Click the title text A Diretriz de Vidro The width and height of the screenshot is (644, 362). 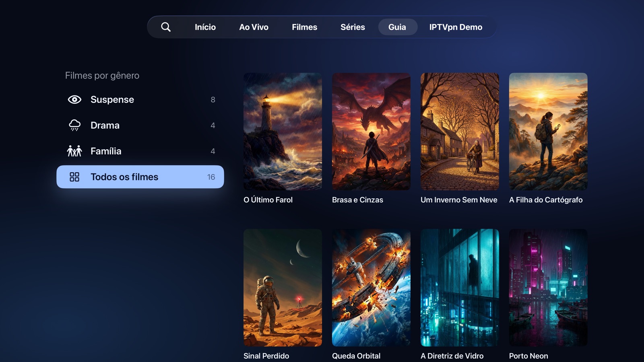(x=452, y=356)
